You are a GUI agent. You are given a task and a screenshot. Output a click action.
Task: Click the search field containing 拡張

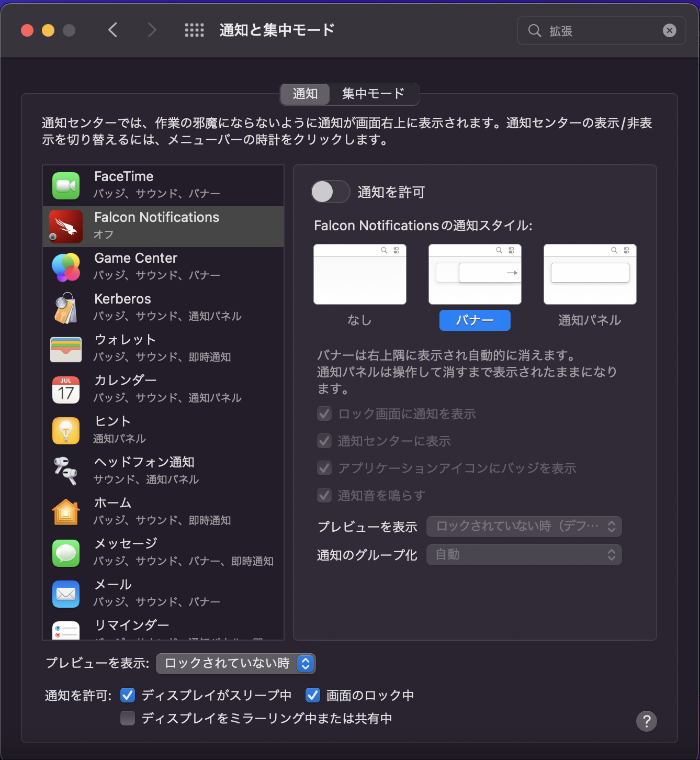602,30
